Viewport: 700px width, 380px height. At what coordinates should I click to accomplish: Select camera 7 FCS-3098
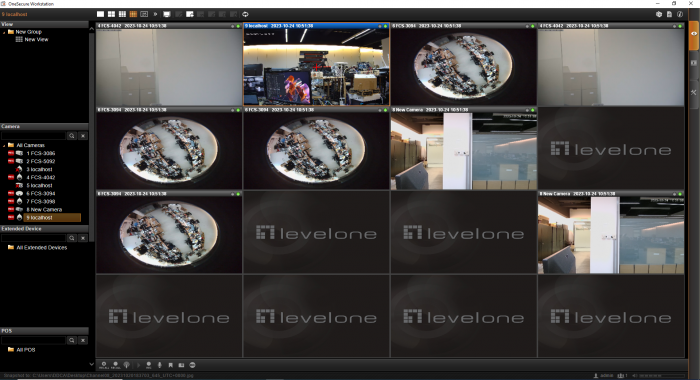(41, 201)
